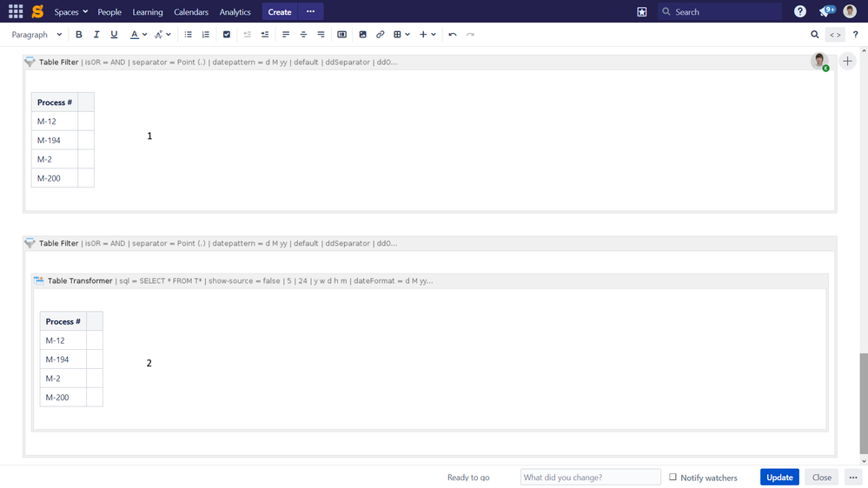The width and height of the screenshot is (868, 488).
Task: Open the header help menu
Action: [800, 11]
